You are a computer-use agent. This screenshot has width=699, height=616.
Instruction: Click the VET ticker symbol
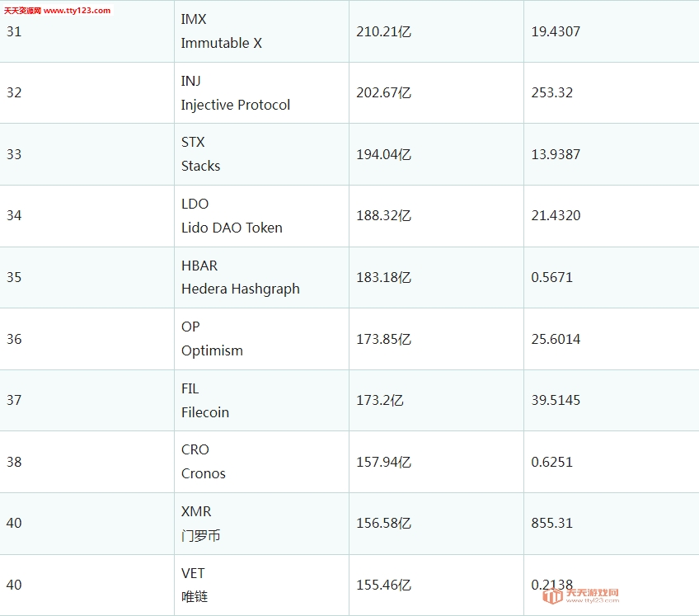[x=193, y=574]
